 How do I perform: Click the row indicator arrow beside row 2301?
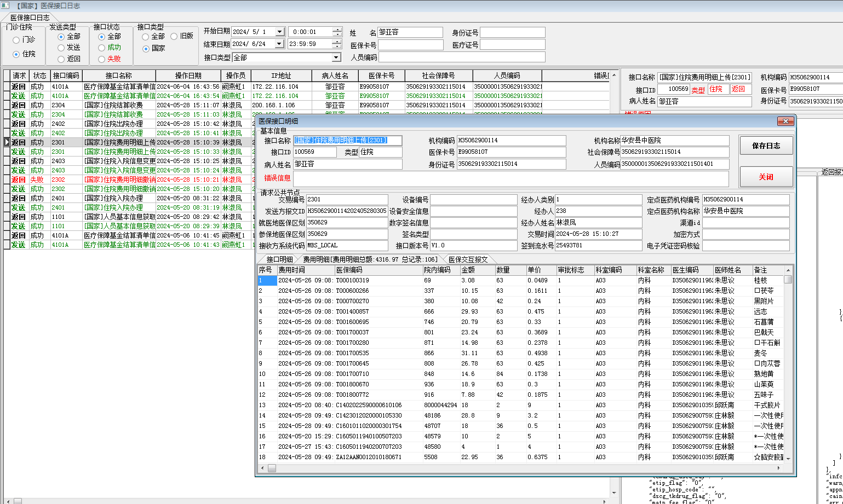click(7, 142)
